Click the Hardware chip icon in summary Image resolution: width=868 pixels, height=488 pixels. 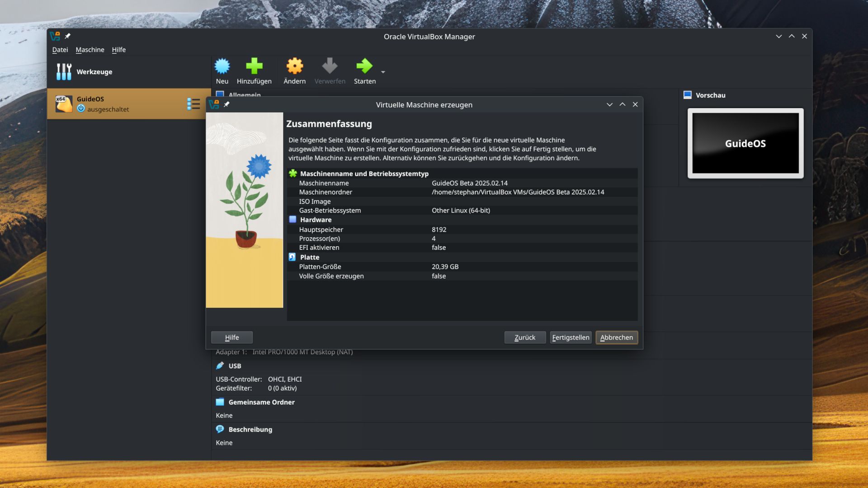pos(292,219)
